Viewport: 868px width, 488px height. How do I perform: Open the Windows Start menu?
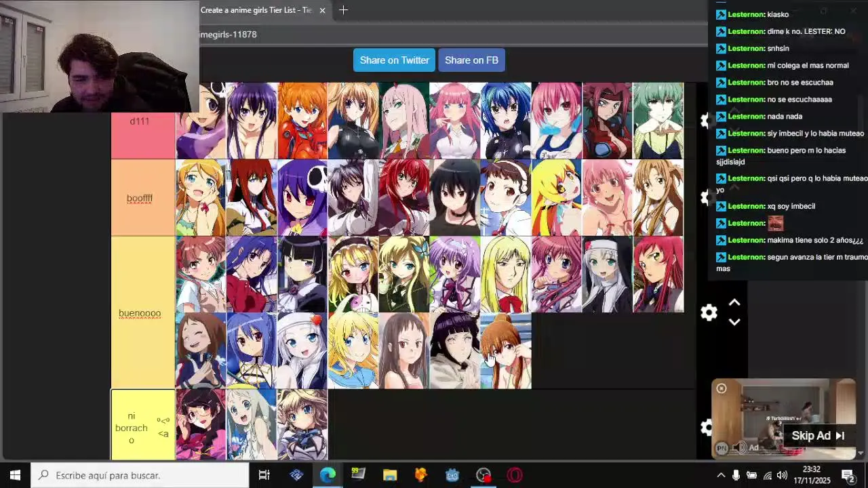[15, 475]
